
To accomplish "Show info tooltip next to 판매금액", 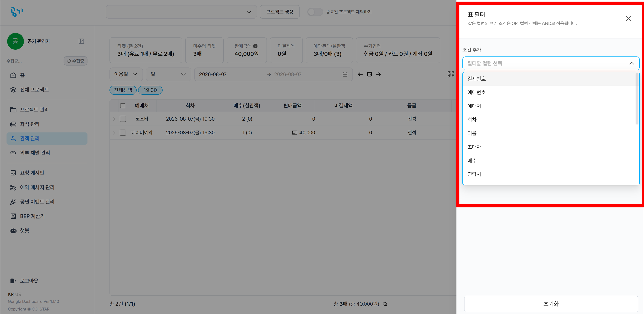I will click(255, 46).
